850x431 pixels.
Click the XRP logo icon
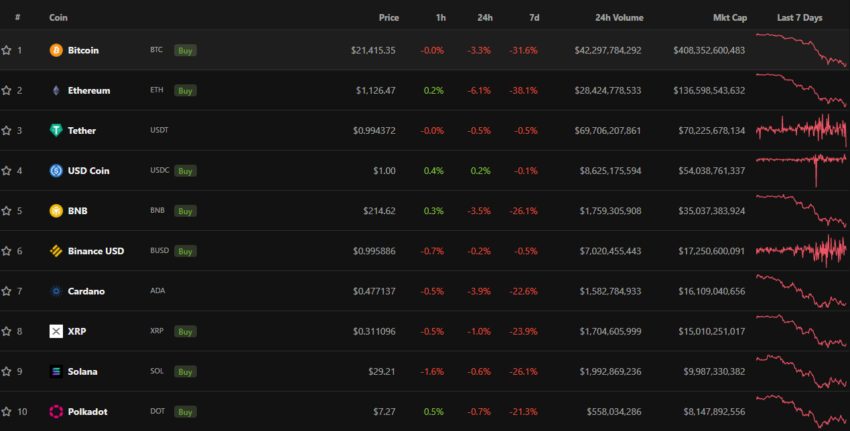tap(56, 331)
